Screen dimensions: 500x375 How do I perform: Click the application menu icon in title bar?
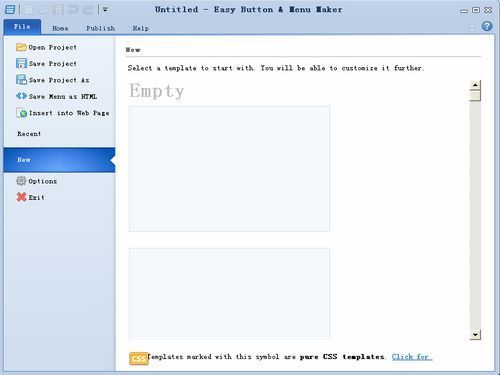(x=10, y=10)
